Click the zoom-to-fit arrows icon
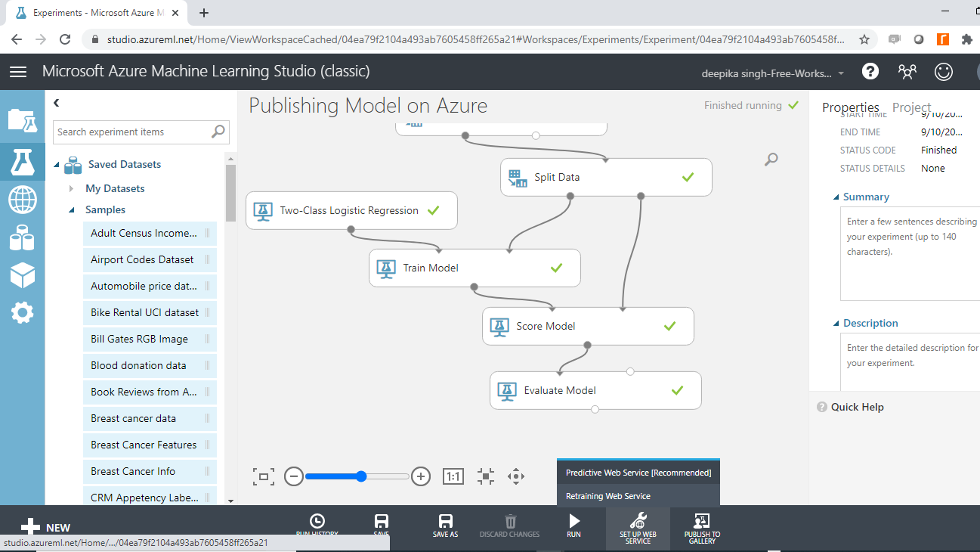 tap(486, 476)
